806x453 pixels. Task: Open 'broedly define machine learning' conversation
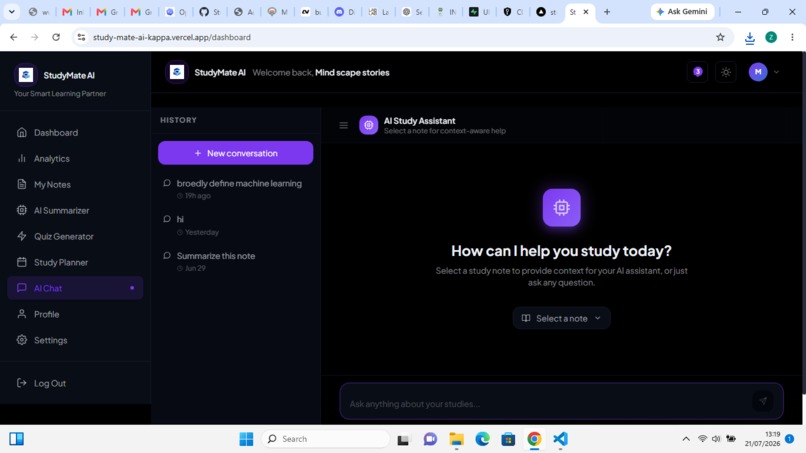(235, 189)
